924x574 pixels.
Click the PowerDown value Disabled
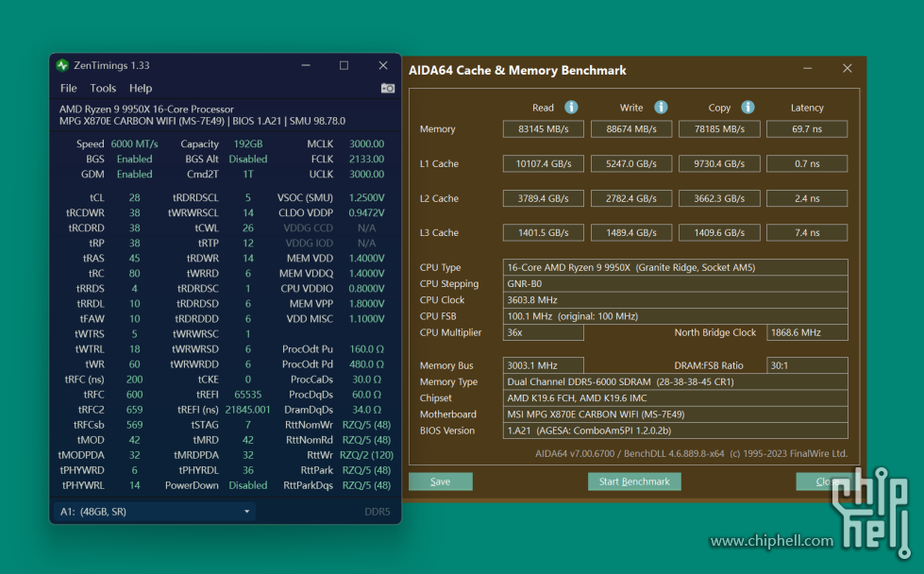click(x=248, y=485)
